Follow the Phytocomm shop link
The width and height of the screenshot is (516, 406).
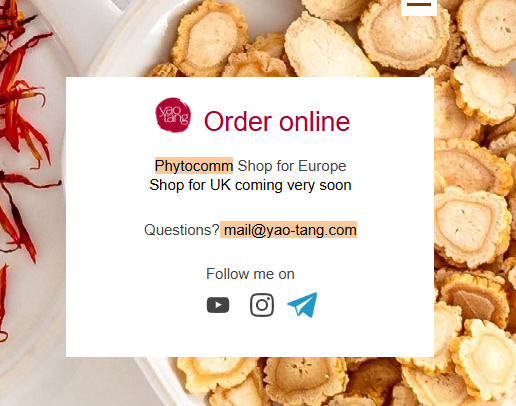pos(194,166)
